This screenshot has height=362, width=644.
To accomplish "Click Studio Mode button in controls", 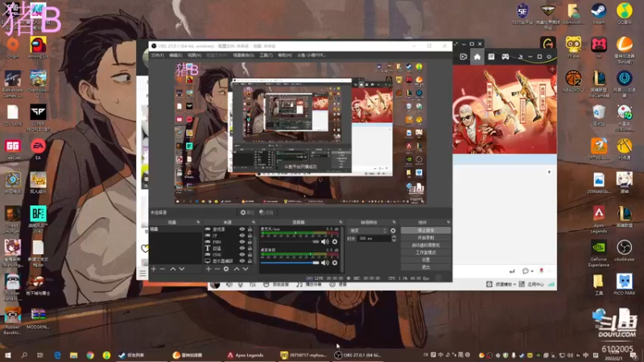I will (x=426, y=253).
